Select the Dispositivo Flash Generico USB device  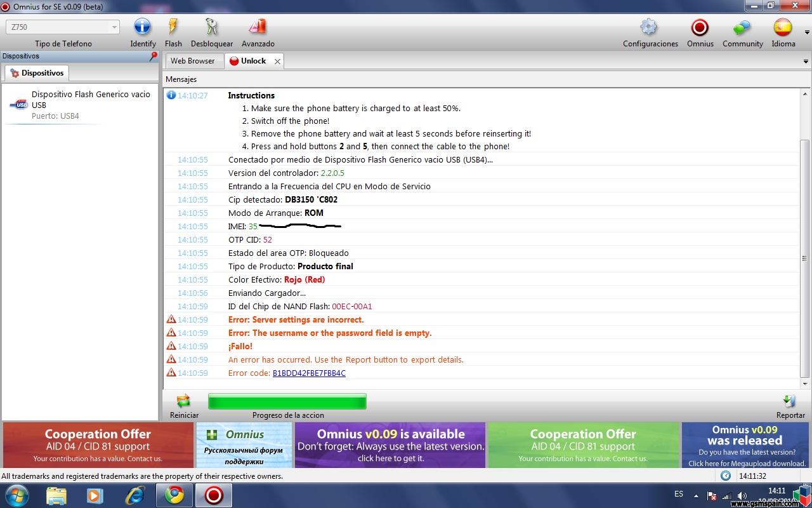coord(80,105)
